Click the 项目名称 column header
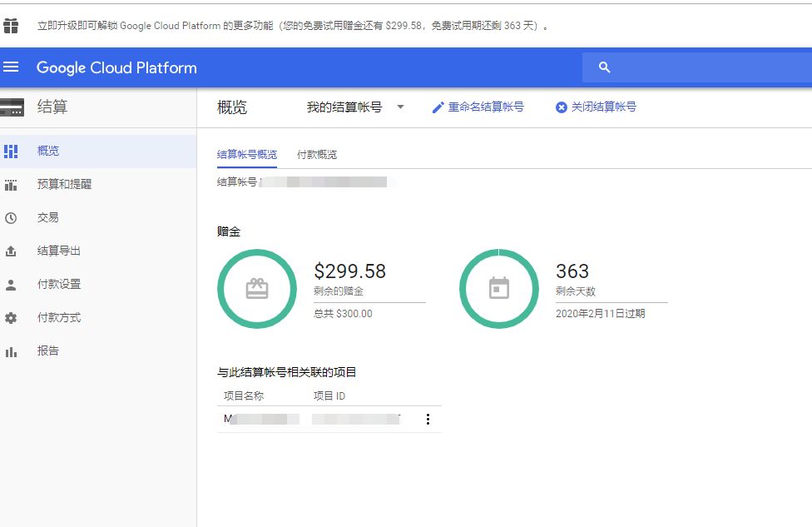Image resolution: width=812 pixels, height=527 pixels. pos(244,396)
